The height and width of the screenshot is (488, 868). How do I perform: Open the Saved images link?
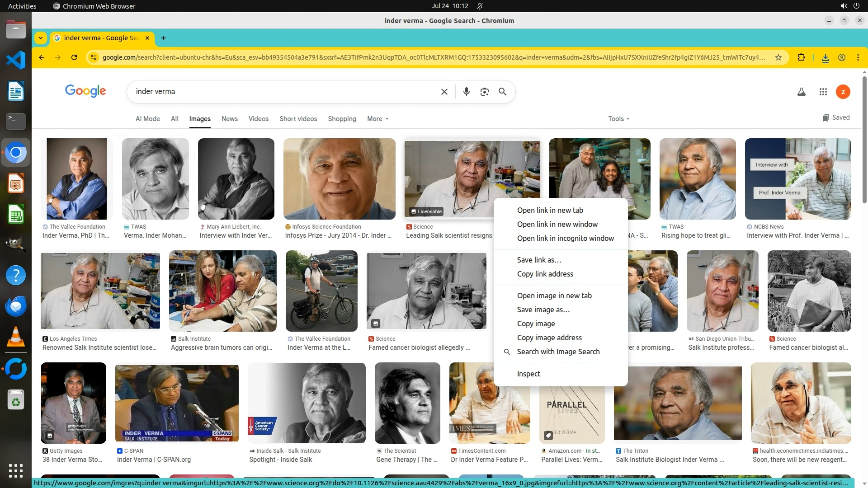click(836, 117)
